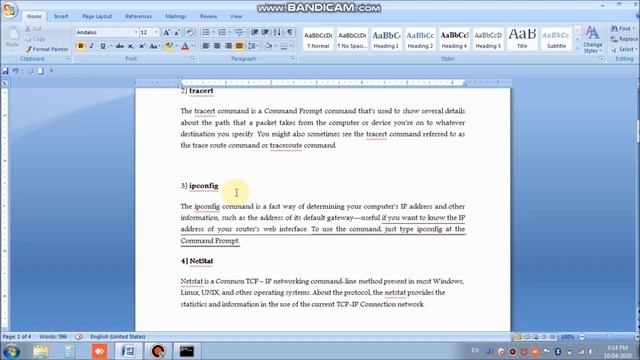This screenshot has height=360, width=640.
Task: Switch to the Review tab
Action: pos(208,16)
